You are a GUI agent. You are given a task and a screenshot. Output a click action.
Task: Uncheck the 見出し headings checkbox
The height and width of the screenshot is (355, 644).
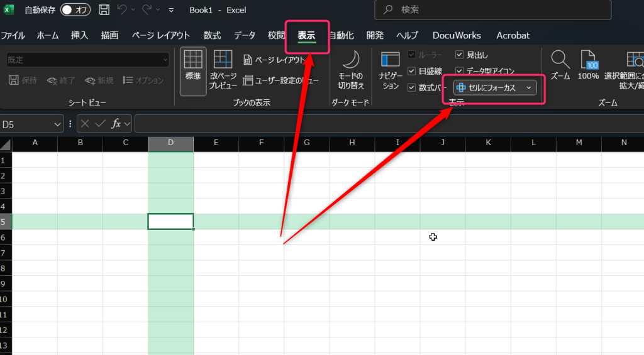(460, 55)
